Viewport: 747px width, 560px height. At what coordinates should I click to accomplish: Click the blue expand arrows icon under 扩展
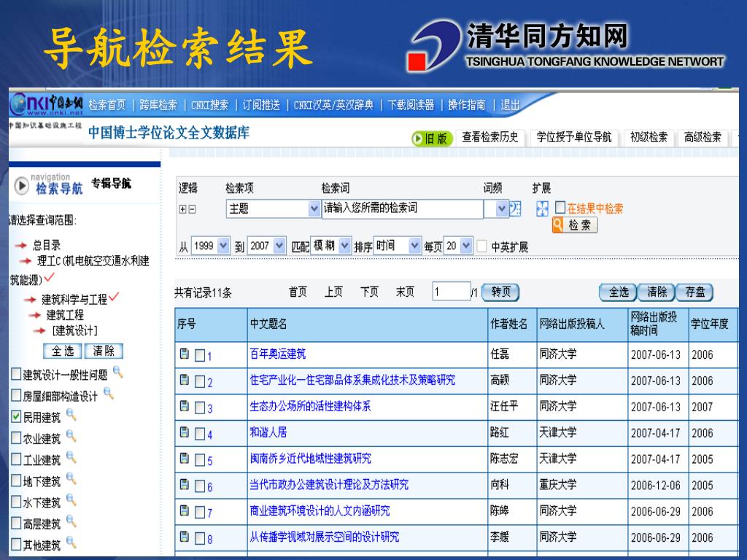click(542, 209)
